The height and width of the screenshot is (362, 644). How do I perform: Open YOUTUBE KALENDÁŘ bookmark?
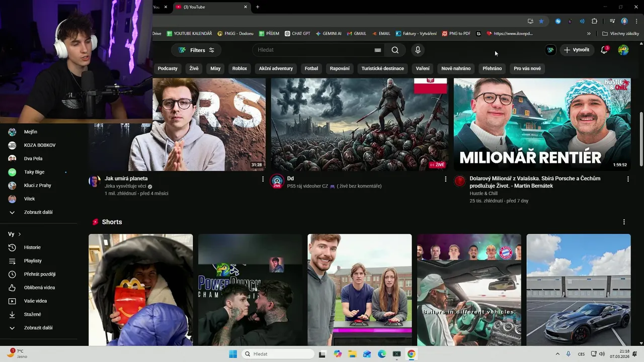189,34
